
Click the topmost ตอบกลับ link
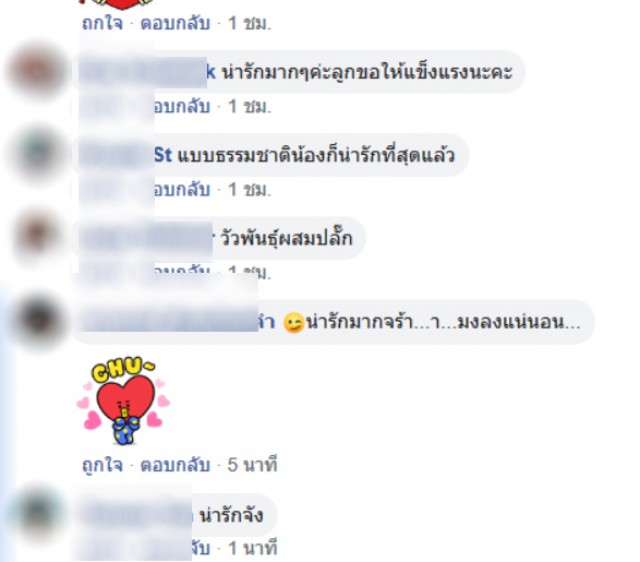click(175, 23)
